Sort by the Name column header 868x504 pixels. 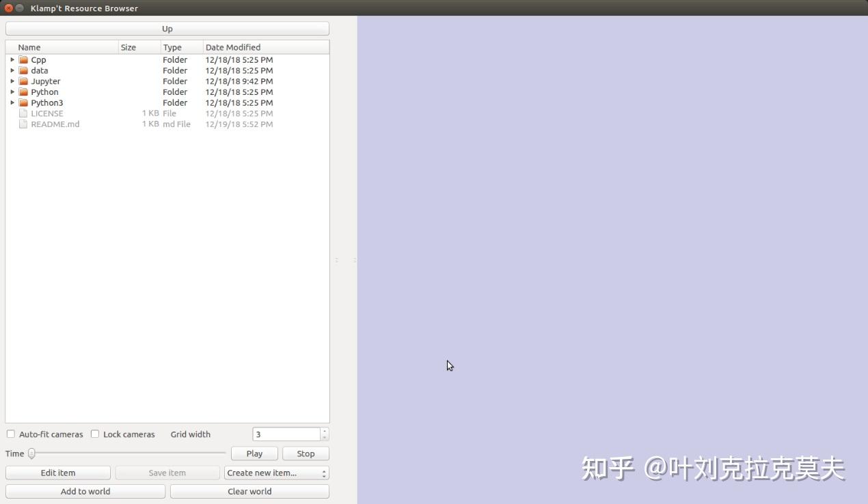click(62, 47)
